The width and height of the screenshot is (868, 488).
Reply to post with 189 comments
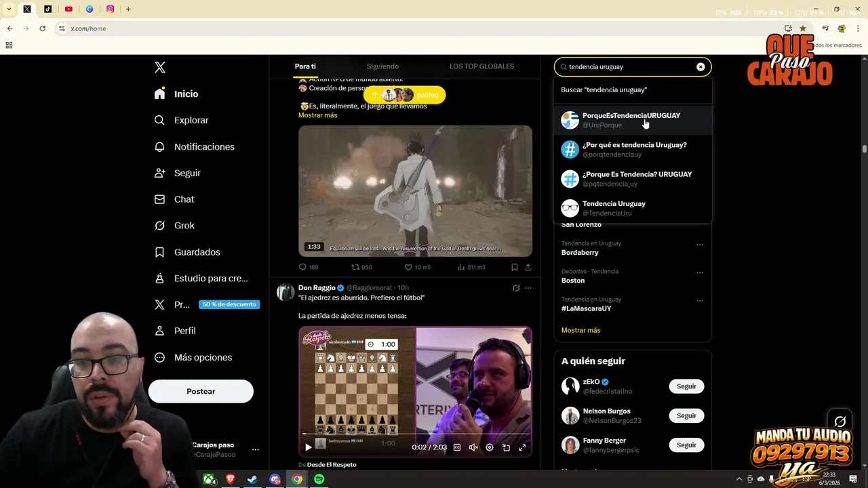309,267
